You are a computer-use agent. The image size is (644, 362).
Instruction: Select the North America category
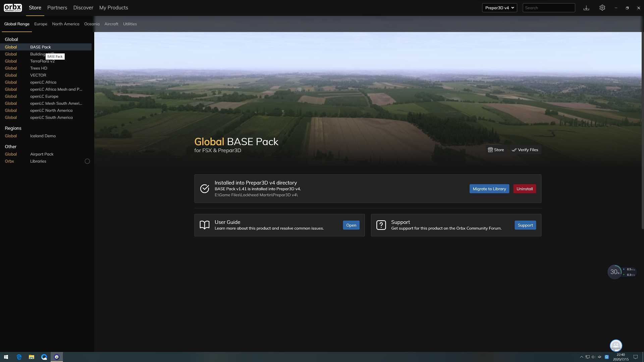(66, 24)
